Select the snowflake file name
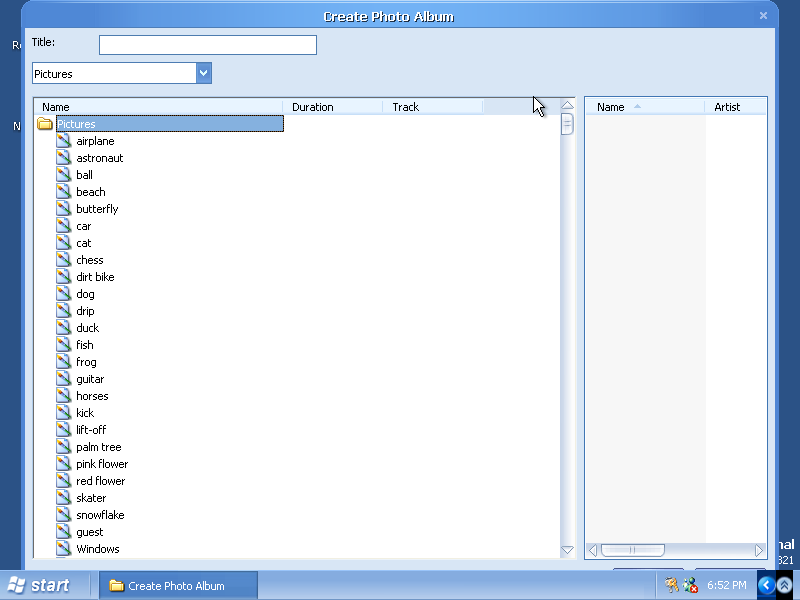 [101, 515]
